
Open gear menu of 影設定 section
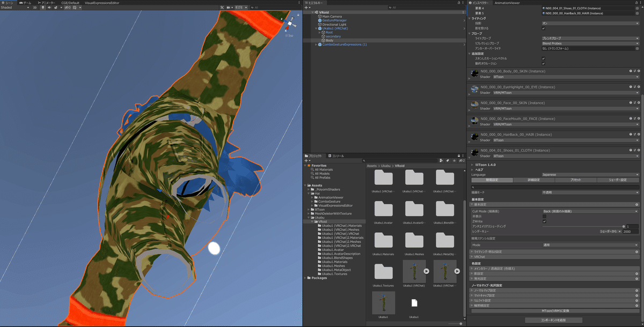pyautogui.click(x=637, y=273)
